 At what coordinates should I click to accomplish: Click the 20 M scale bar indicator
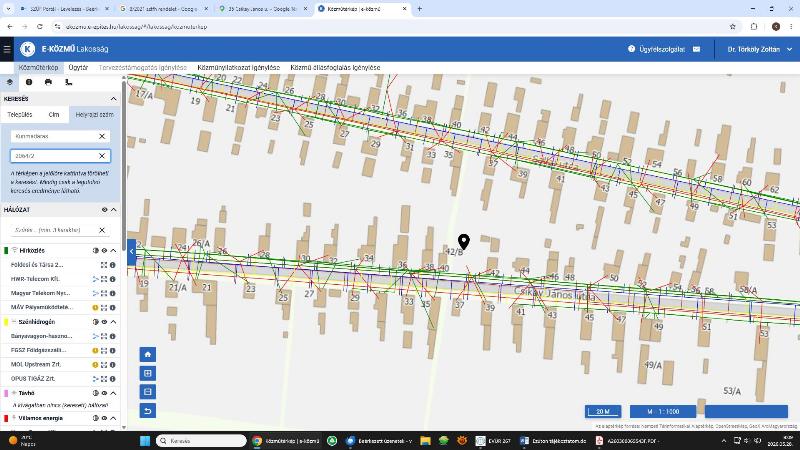tap(603, 411)
